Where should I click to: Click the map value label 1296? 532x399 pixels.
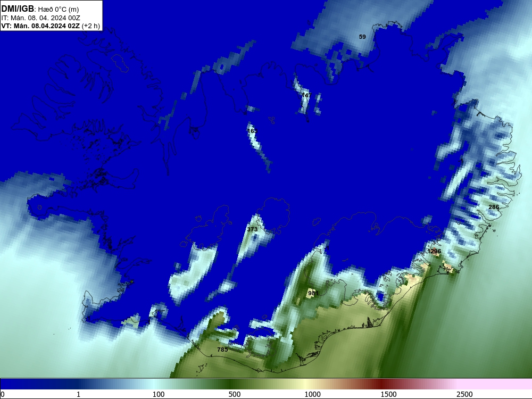(x=434, y=251)
